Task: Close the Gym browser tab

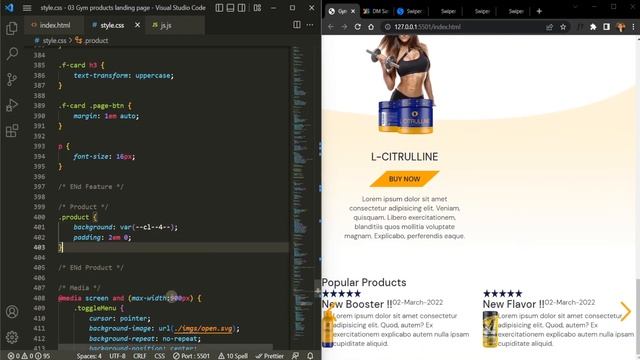Action: pyautogui.click(x=353, y=11)
